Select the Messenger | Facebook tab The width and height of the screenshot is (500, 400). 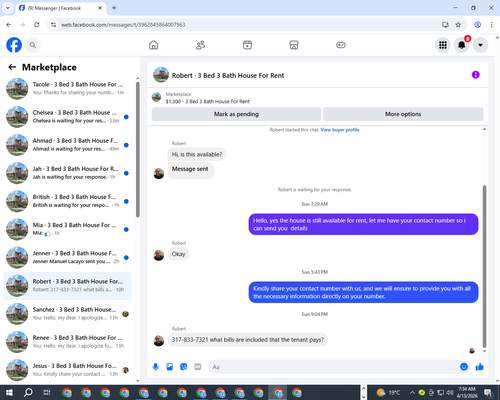tap(61, 8)
